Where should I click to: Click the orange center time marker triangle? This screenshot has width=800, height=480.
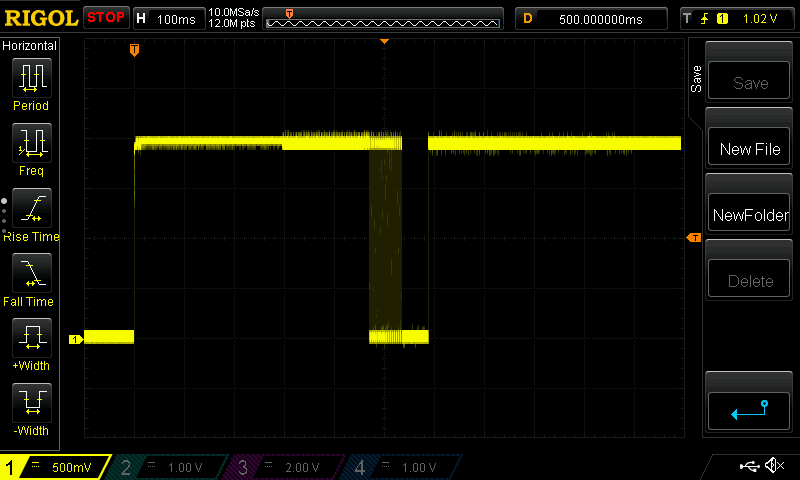pyautogui.click(x=385, y=41)
